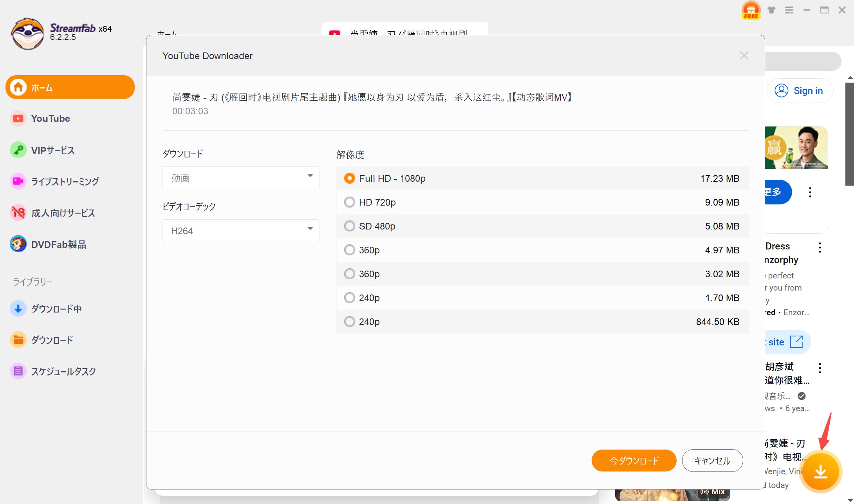Click the ダウンロード folder icon
The width and height of the screenshot is (854, 504).
tap(18, 340)
